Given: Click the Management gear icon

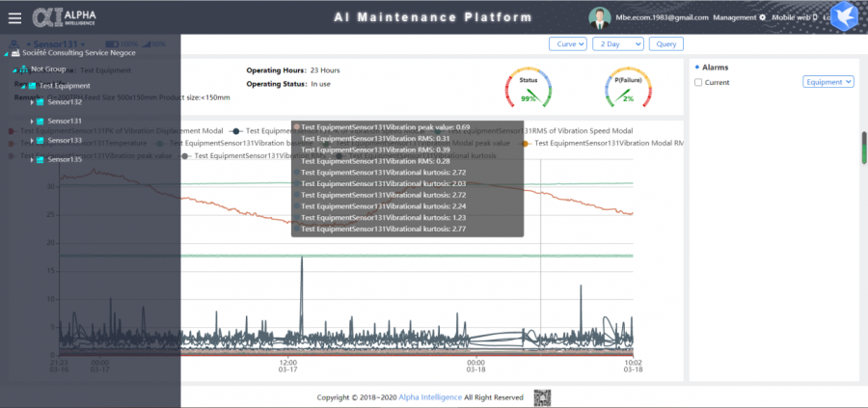Looking at the screenshot, I should 762,17.
